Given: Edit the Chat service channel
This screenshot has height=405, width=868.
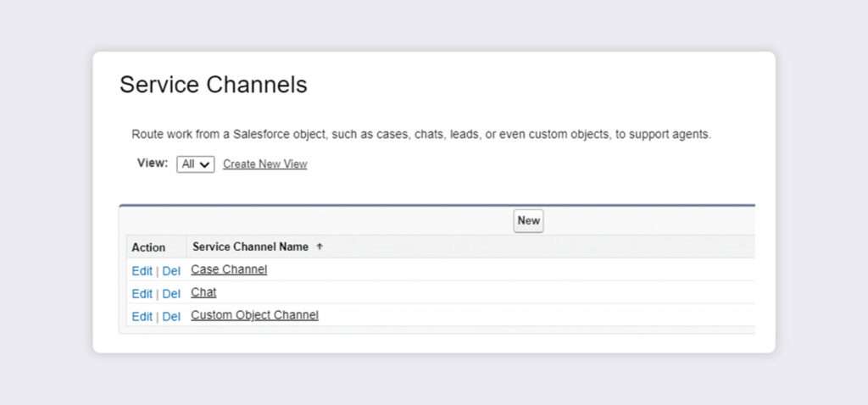Looking at the screenshot, I should pyautogui.click(x=142, y=294).
